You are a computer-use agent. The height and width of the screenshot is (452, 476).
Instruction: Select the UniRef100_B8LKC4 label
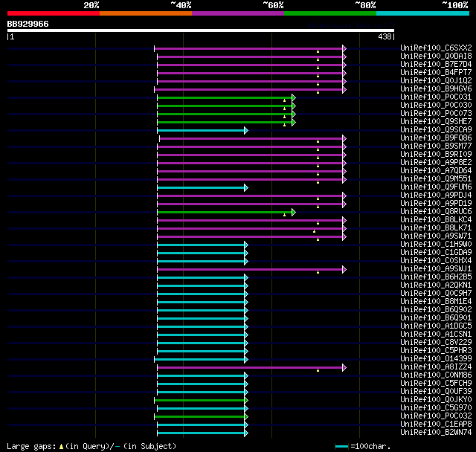coord(436,220)
